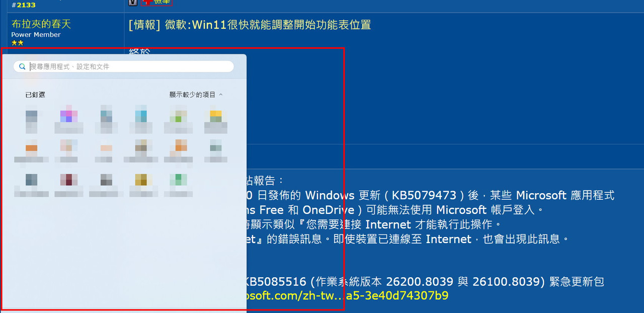Open the slate-blue pixelated app in bottom row
Screen dimensions: 644x313
[x=32, y=180]
